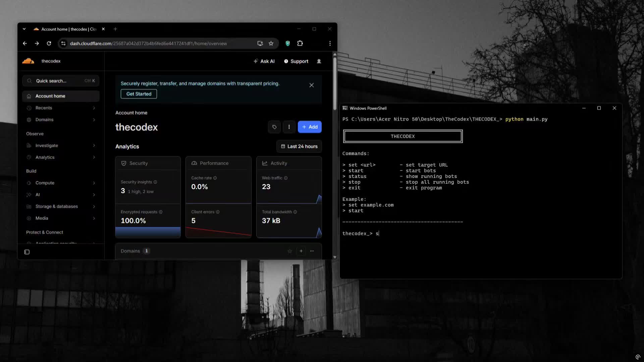Viewport: 644px width, 362px height.
Task: Open Investigate under Observe
Action: click(47, 145)
